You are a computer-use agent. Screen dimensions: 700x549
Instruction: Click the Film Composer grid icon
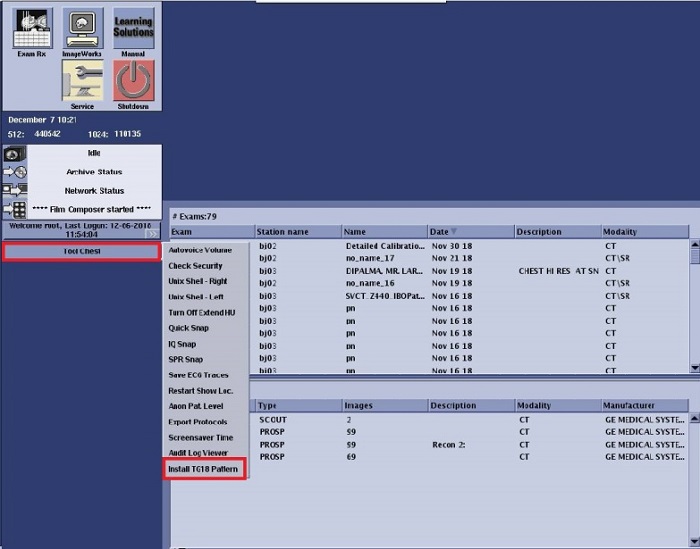15,209
